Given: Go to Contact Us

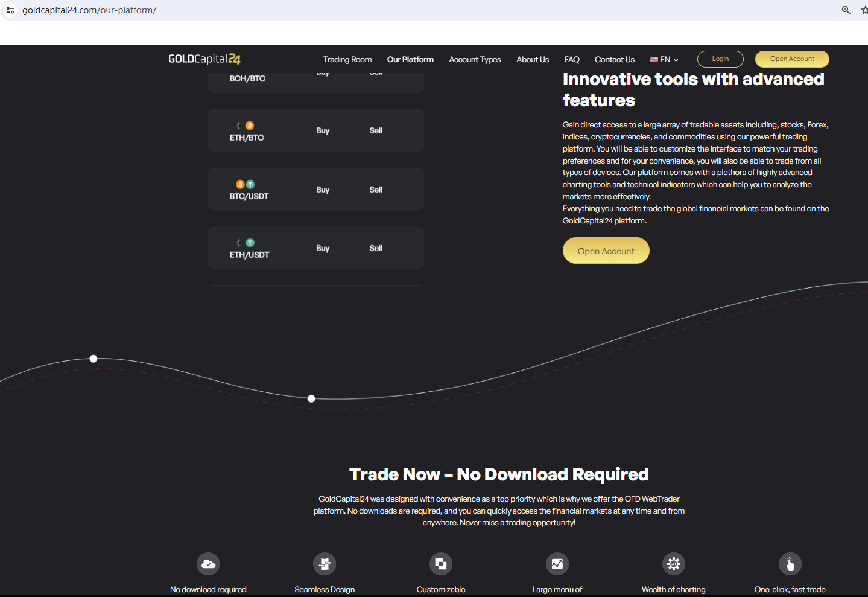Looking at the screenshot, I should (x=615, y=59).
